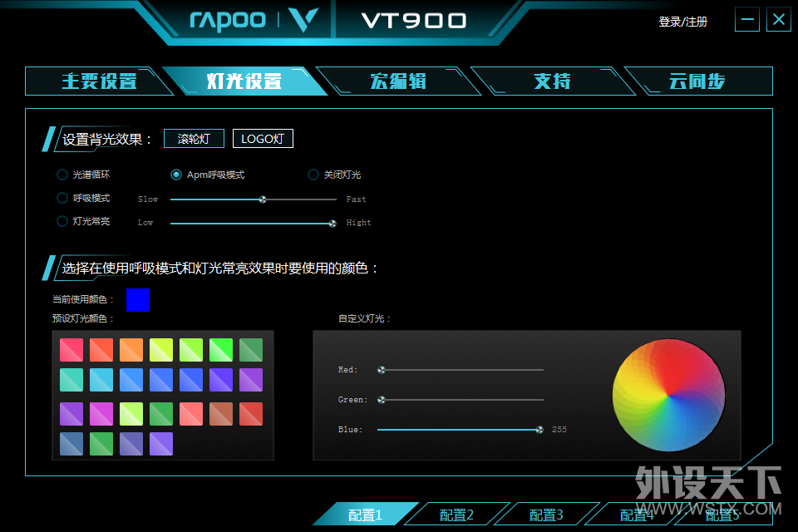Select the 呼吸模式 radio button
Screen dimensions: 798x532
point(62,198)
